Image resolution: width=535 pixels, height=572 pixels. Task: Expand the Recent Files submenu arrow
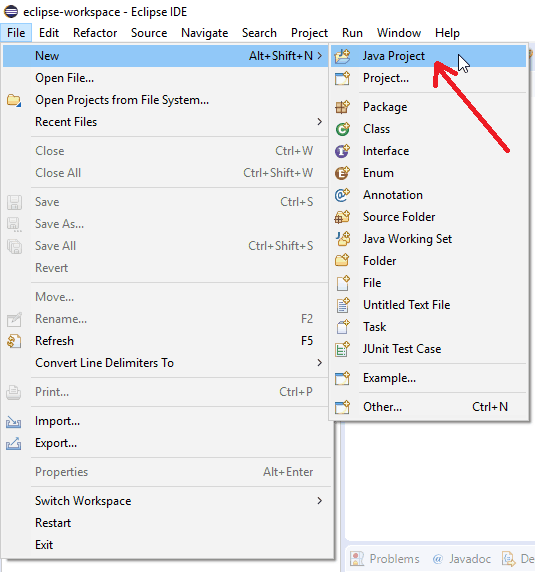click(319, 122)
